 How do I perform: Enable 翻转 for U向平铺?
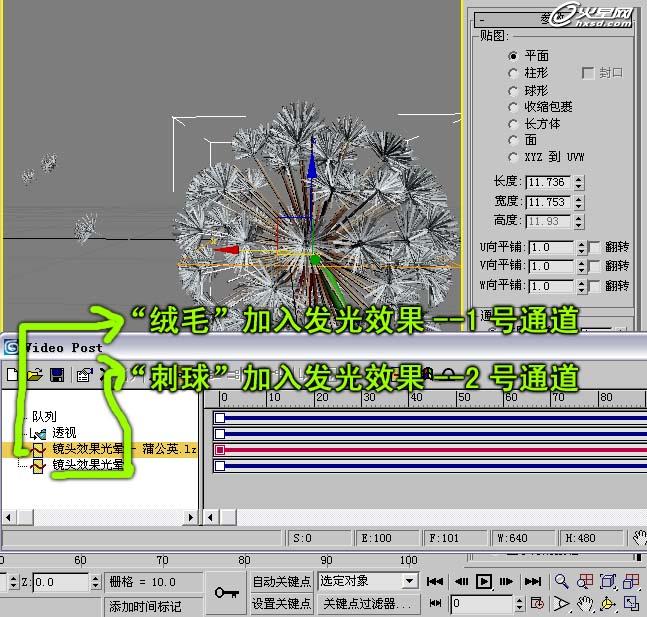[x=594, y=247]
